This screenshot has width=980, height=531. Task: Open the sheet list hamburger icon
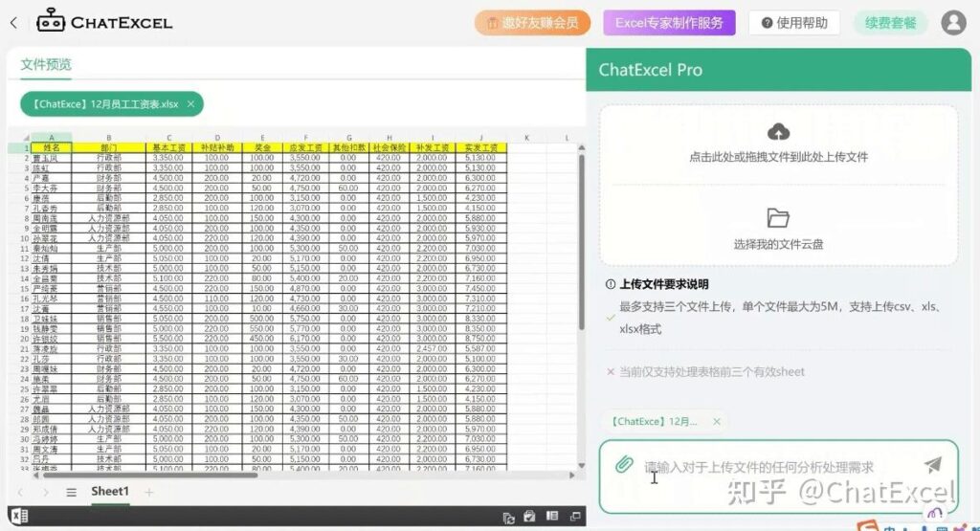[x=71, y=493]
